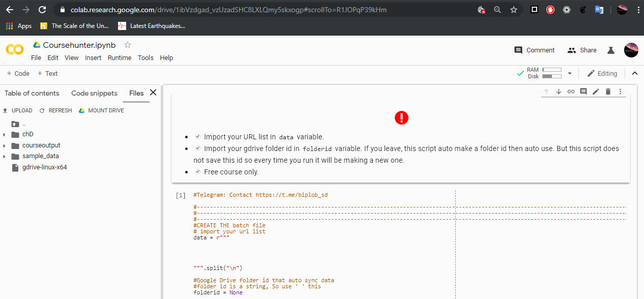Open the Chrome three-dot menu
The height and width of the screenshot is (299, 644).
638,10
